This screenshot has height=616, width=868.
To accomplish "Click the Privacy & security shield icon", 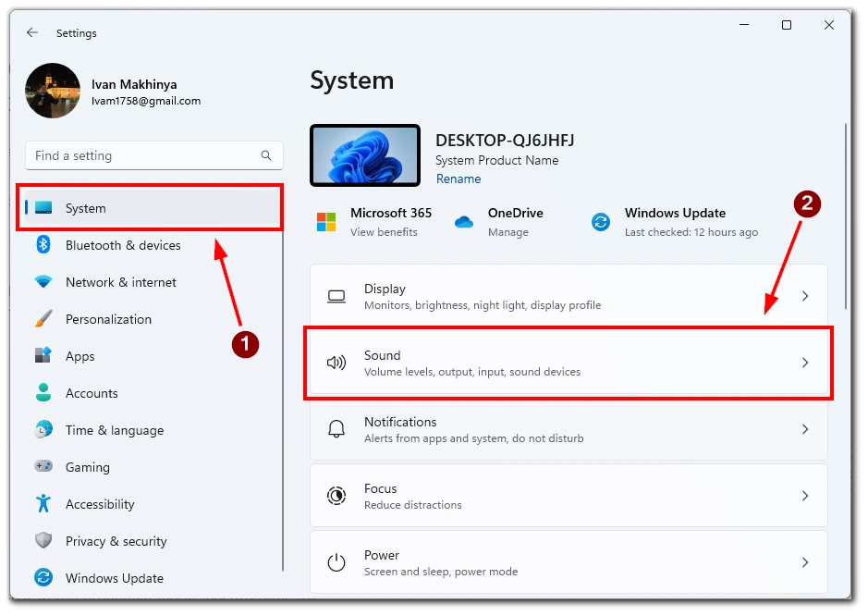I will coord(43,541).
